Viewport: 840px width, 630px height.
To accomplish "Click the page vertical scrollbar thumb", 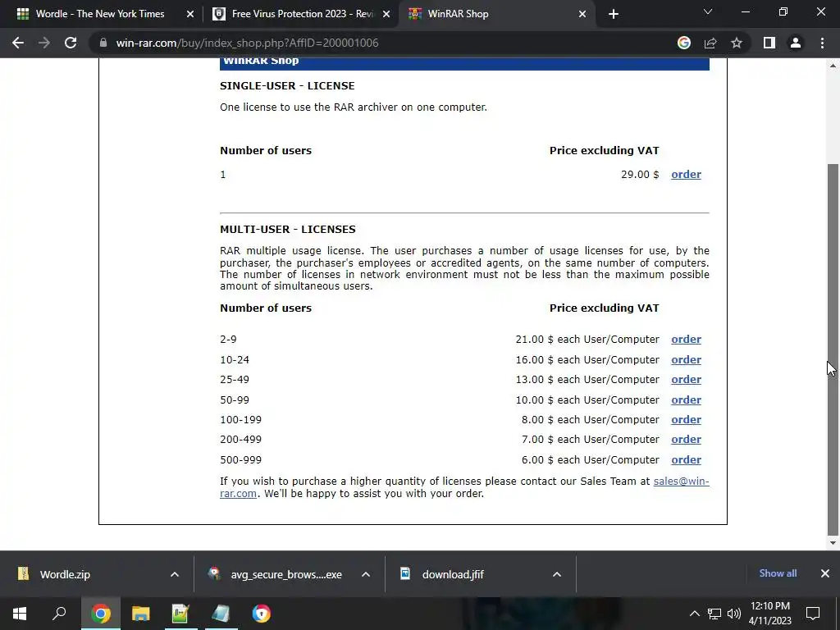I will point(833,348).
